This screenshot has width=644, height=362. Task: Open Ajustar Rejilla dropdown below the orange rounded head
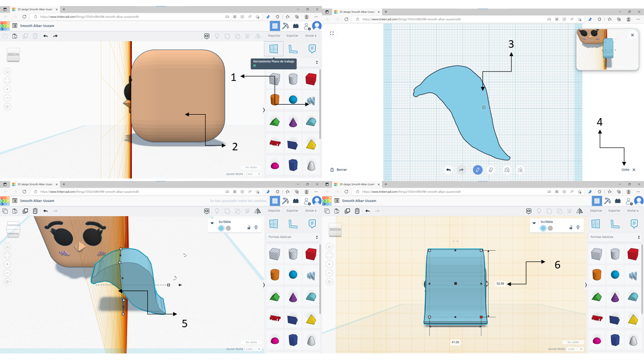[252, 173]
